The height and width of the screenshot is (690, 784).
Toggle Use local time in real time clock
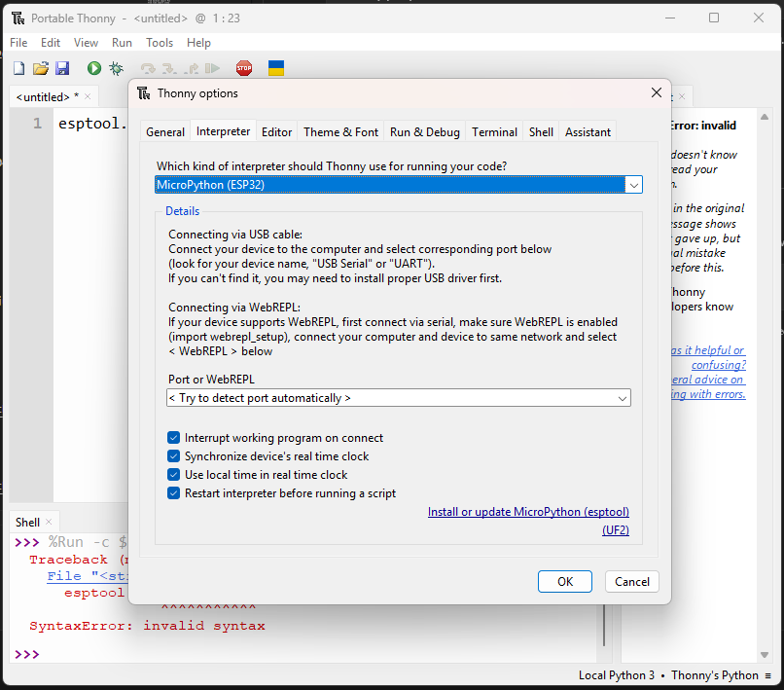click(173, 475)
